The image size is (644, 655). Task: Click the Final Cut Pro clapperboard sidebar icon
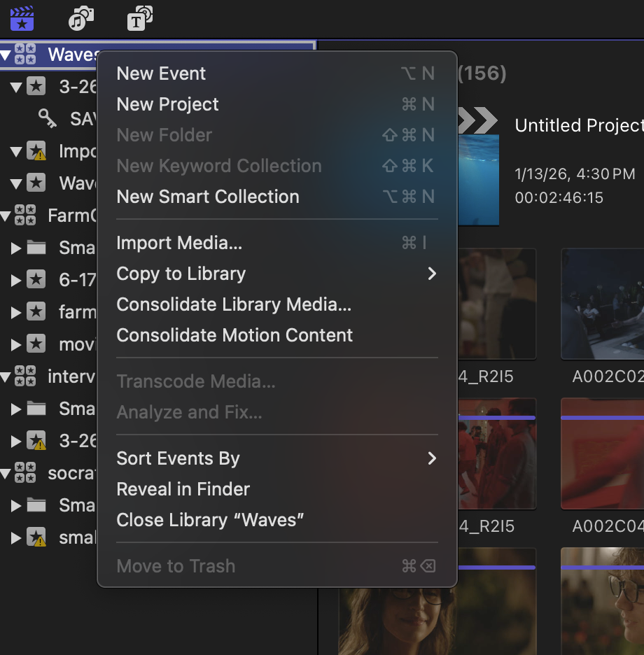(x=22, y=18)
